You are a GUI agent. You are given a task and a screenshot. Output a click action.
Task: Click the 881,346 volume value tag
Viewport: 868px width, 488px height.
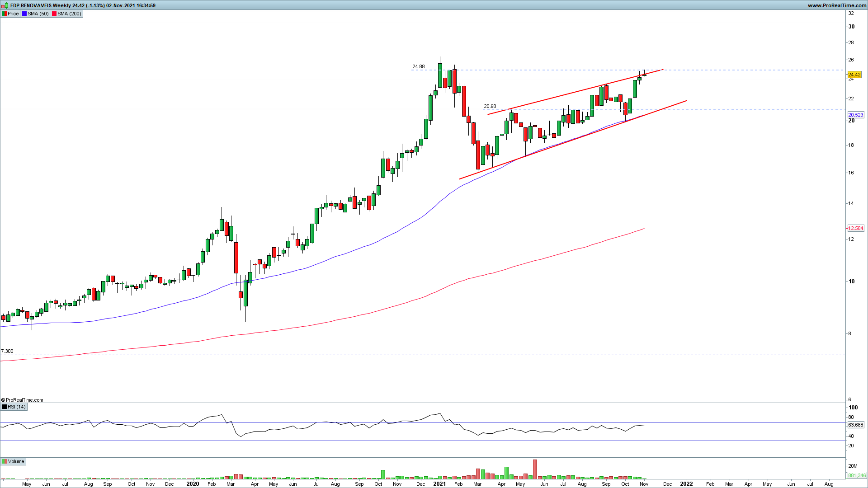[x=856, y=475]
